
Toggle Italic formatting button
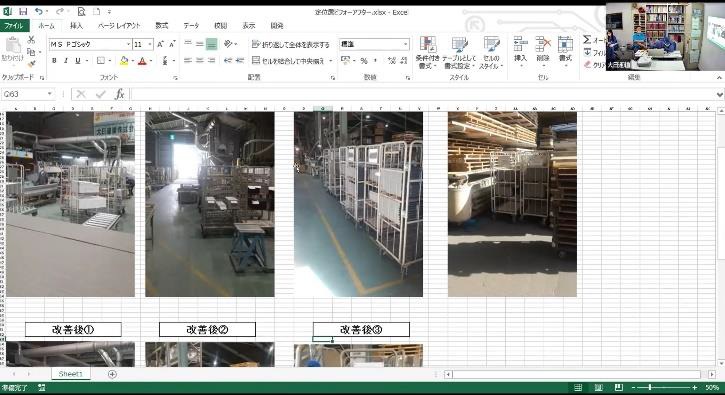tap(66, 61)
